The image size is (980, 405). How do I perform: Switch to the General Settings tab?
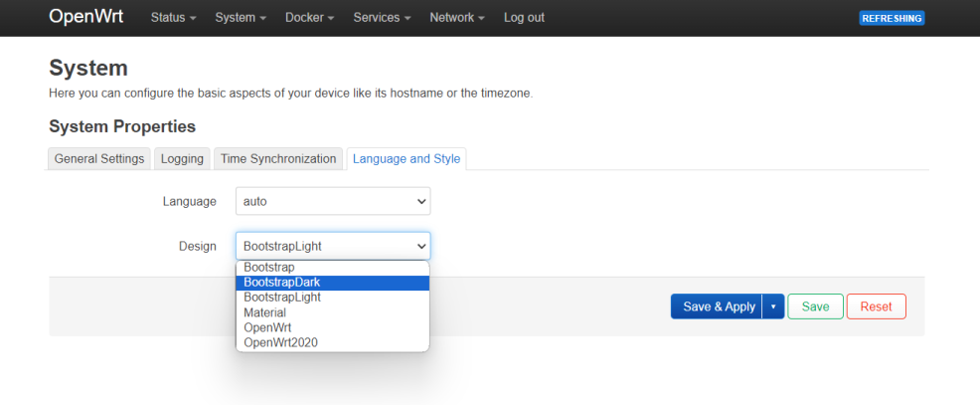pos(99,158)
